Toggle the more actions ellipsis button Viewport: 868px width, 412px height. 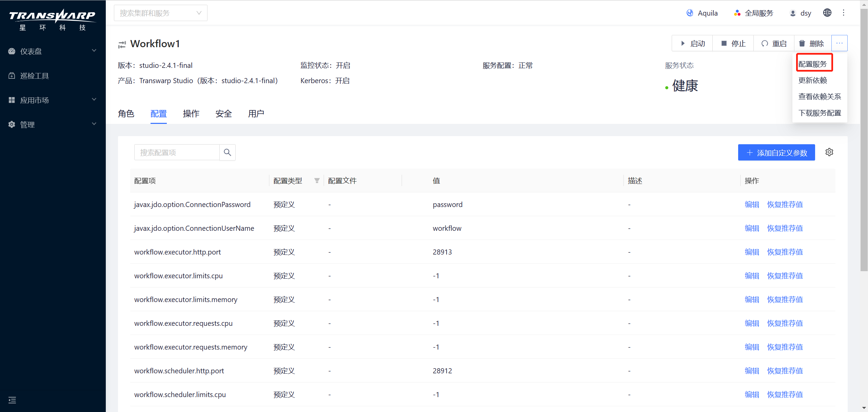coord(839,43)
